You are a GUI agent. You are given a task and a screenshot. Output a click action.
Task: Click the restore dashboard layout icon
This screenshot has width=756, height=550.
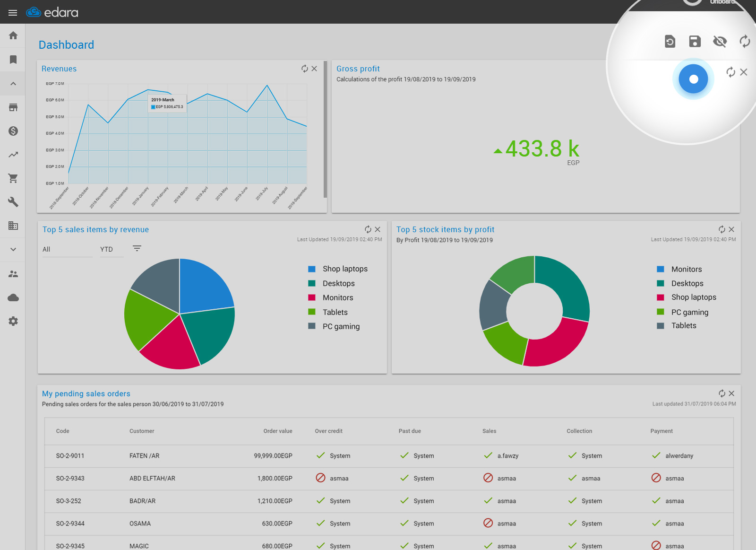coord(670,42)
